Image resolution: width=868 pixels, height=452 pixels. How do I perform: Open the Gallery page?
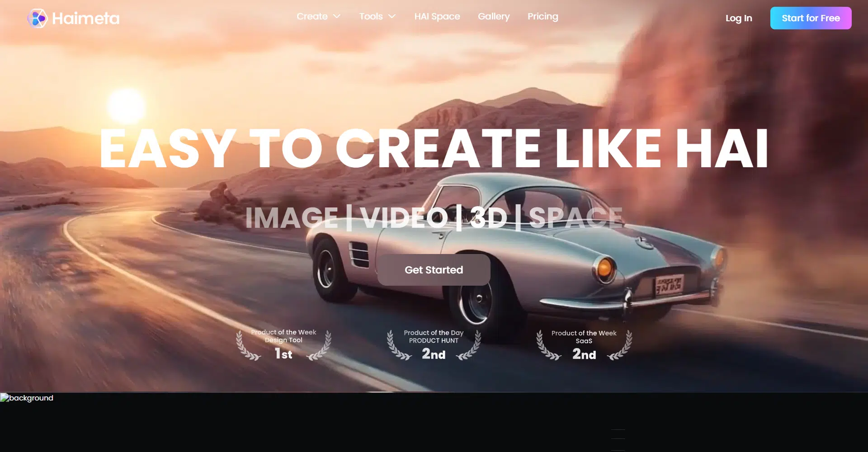(x=493, y=17)
